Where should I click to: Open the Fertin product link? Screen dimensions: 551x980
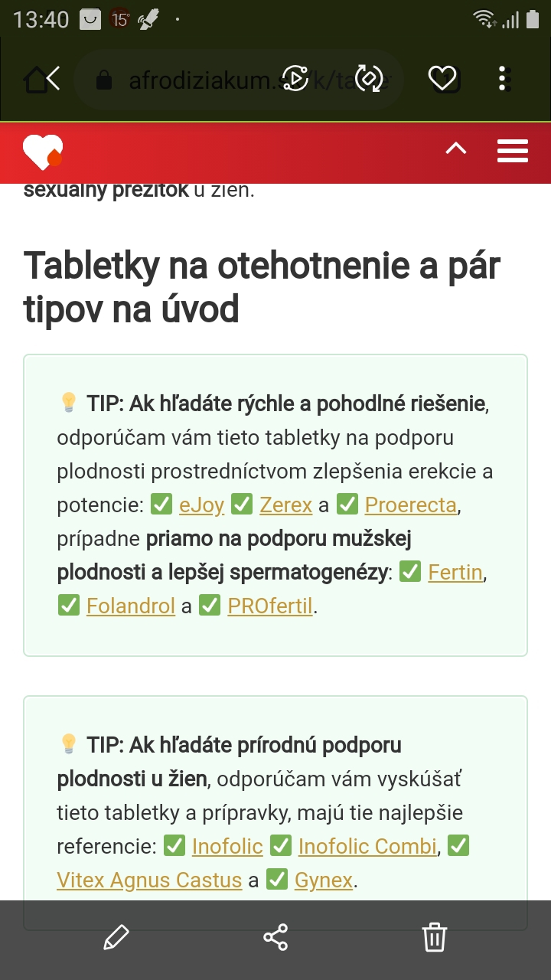click(x=455, y=573)
